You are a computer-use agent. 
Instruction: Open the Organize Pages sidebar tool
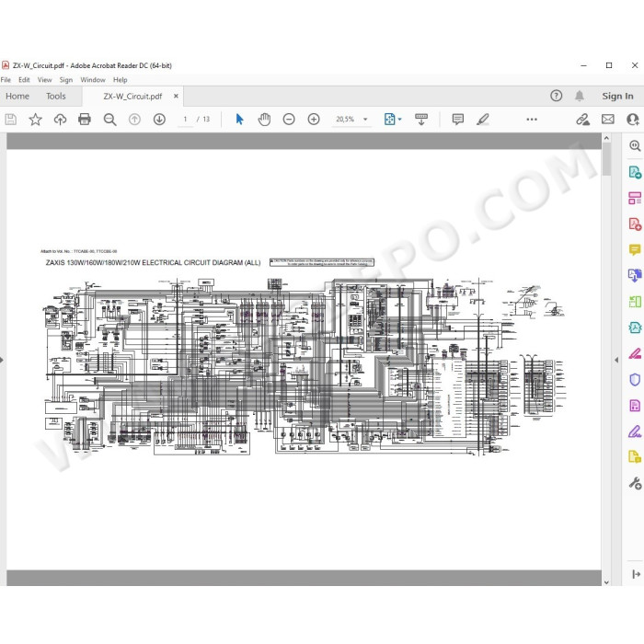[635, 198]
